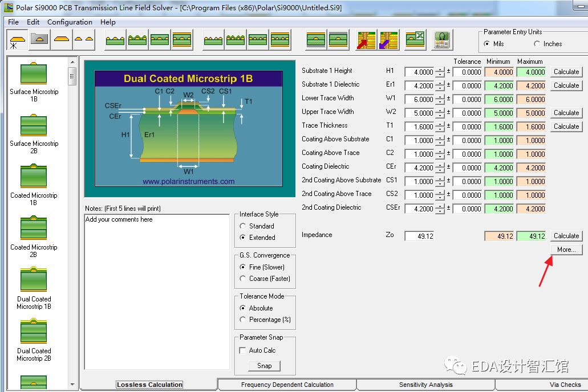Click Calculate for Upper Trace Width
Viewport: 588px width, 392px height.
[566, 113]
